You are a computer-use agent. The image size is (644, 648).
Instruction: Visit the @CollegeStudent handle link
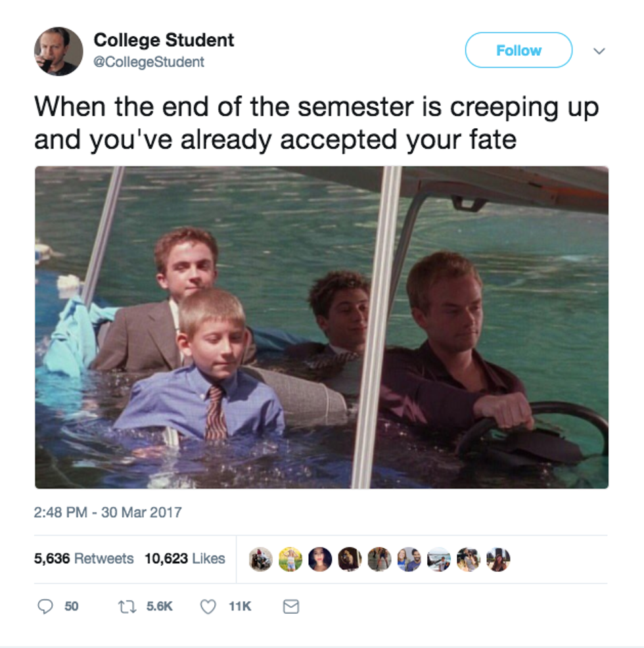pos(149,62)
